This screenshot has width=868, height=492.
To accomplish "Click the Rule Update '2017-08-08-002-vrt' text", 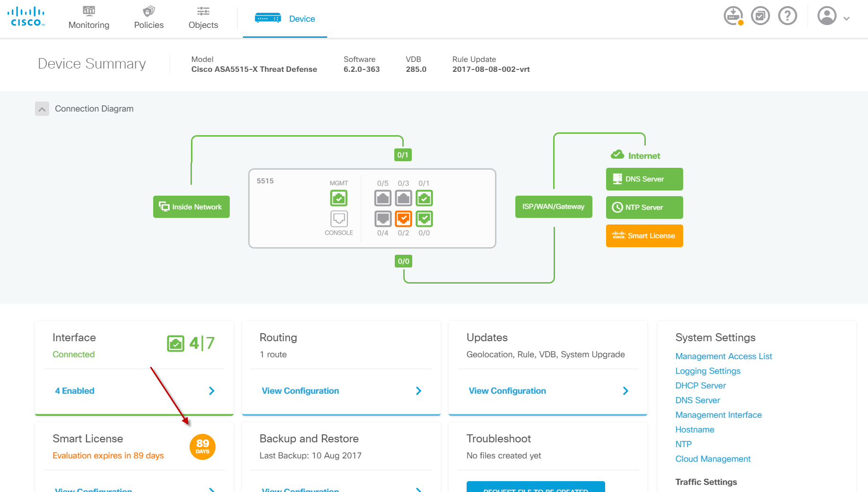I will pos(491,69).
